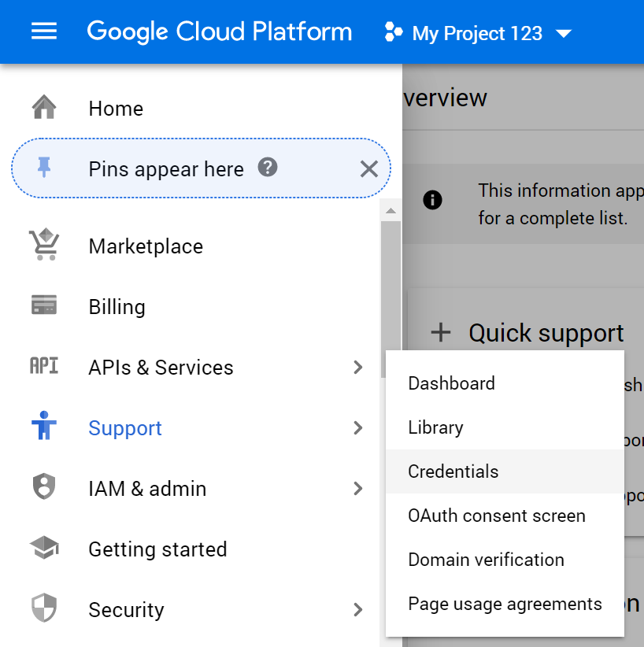
Task: Click the Security shield icon
Action: click(44, 608)
